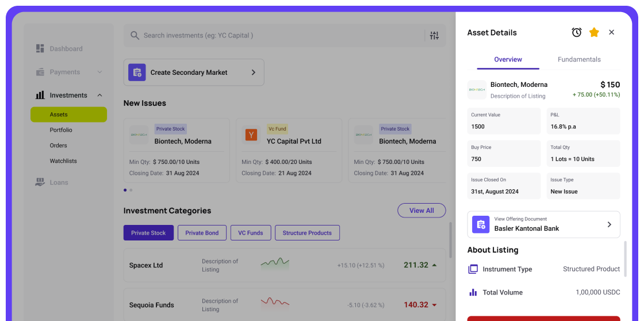Image resolution: width=644 pixels, height=321 pixels.
Task: Open the filter sliders icon
Action: (435, 35)
